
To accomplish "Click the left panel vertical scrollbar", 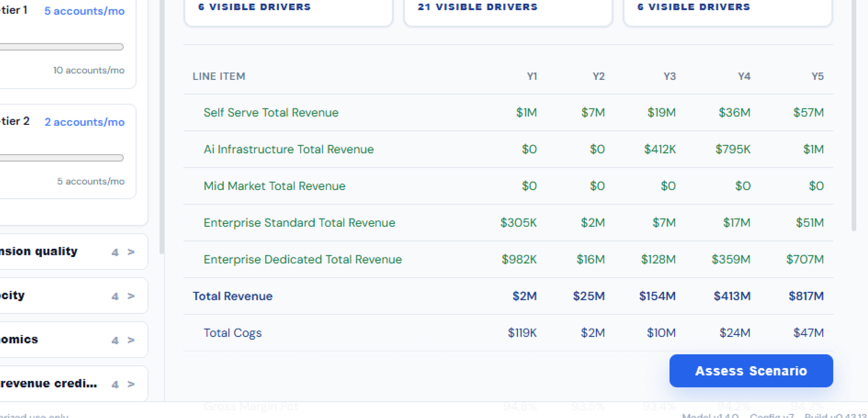I will point(161,126).
